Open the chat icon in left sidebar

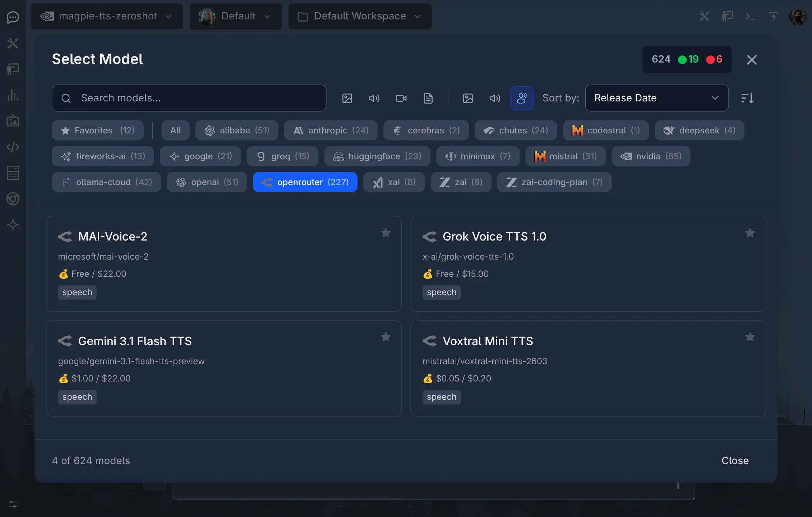click(x=13, y=17)
